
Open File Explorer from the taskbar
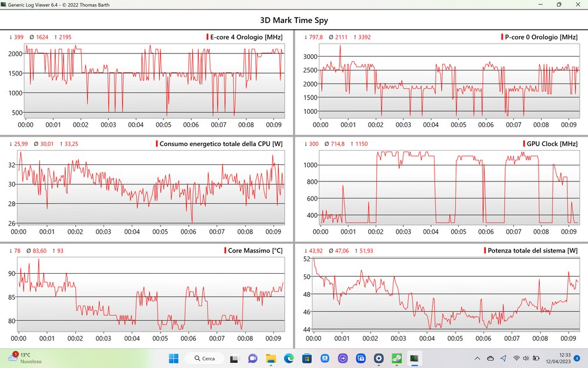[270, 358]
